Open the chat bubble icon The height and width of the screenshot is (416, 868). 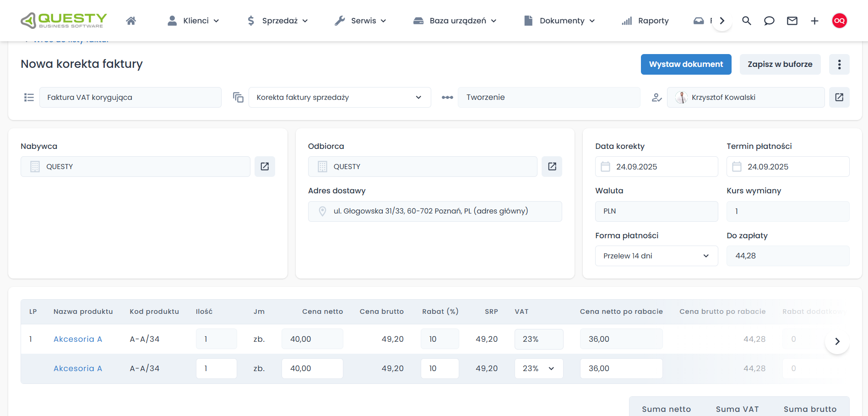[x=769, y=21]
